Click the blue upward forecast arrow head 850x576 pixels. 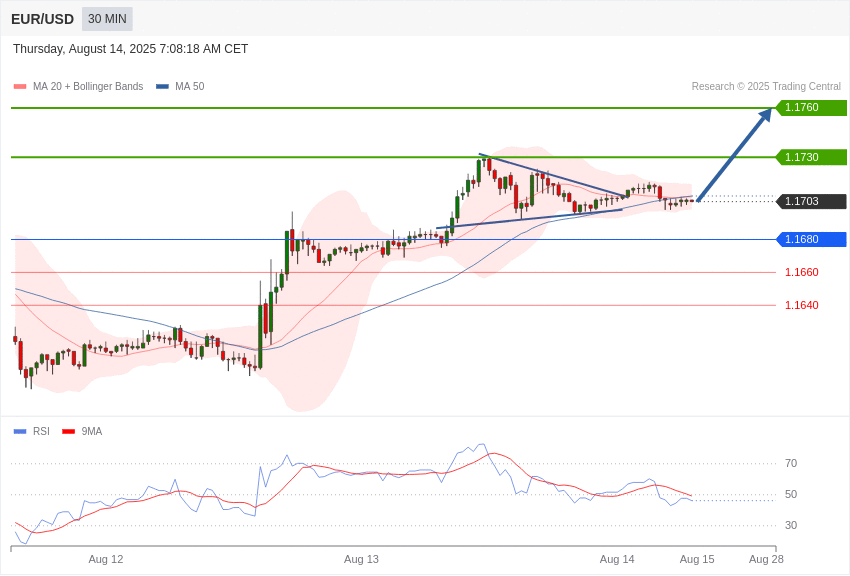(x=764, y=115)
